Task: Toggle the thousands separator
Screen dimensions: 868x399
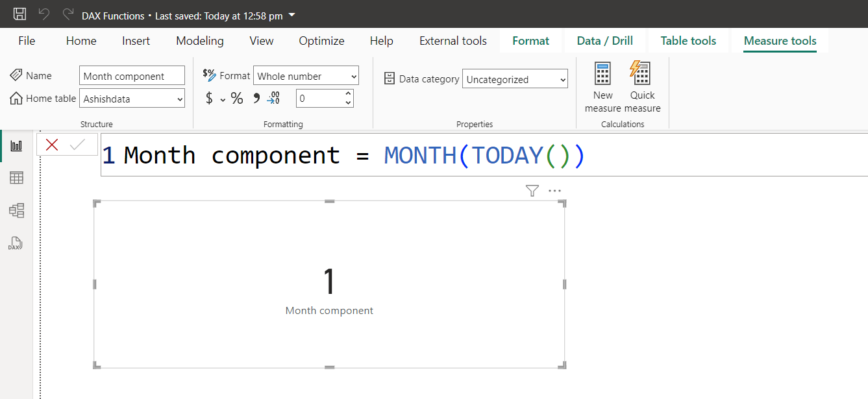Action: (x=256, y=98)
